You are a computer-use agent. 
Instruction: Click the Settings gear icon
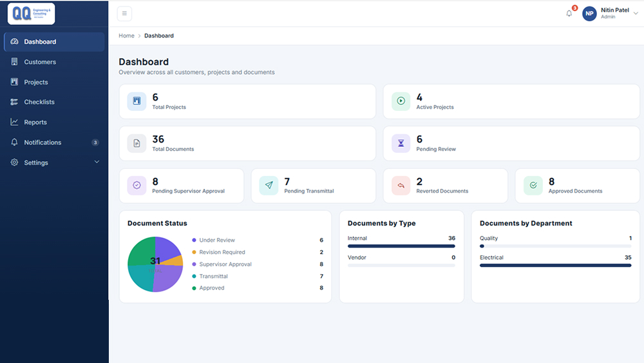click(14, 162)
